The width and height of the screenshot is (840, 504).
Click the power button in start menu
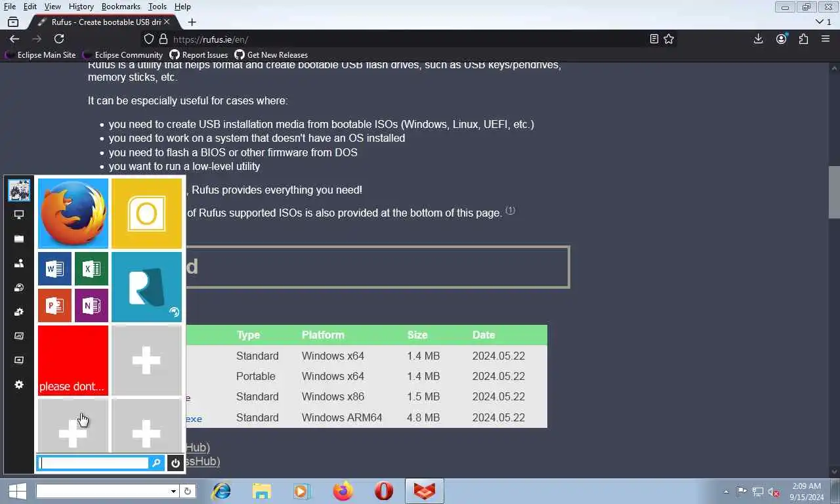175,463
